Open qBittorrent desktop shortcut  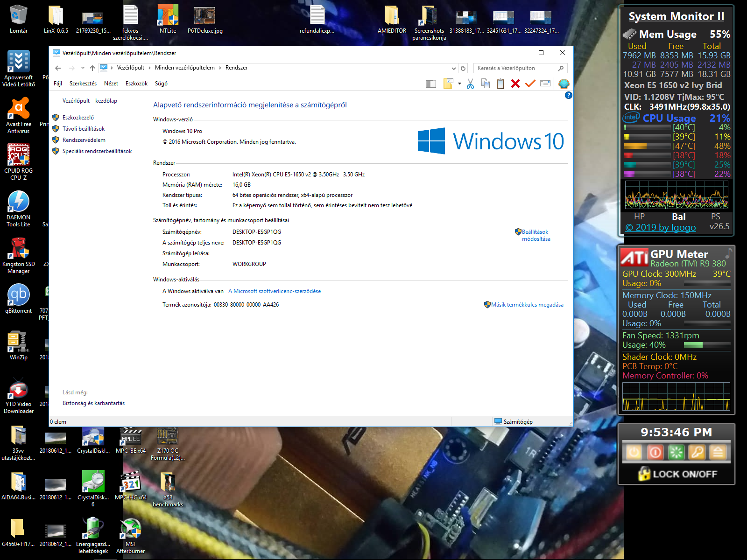click(x=19, y=299)
